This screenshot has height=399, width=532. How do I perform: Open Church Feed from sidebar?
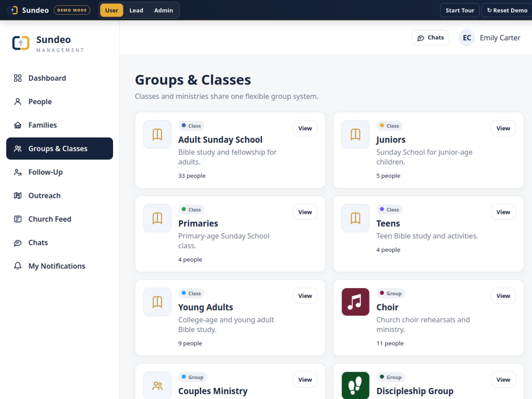[x=59, y=219]
